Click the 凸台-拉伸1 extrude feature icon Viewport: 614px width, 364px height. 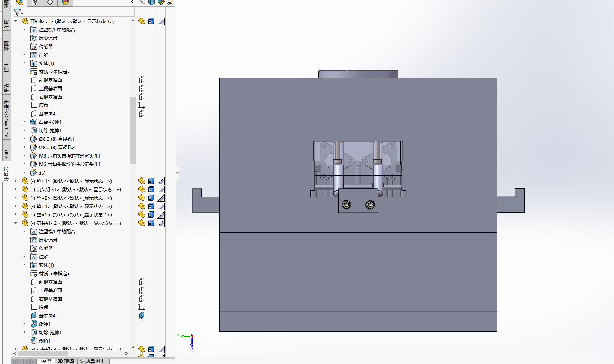click(x=34, y=122)
